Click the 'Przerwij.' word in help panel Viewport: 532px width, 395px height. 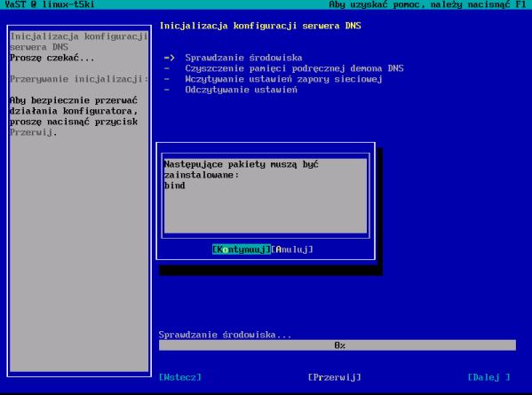33,132
